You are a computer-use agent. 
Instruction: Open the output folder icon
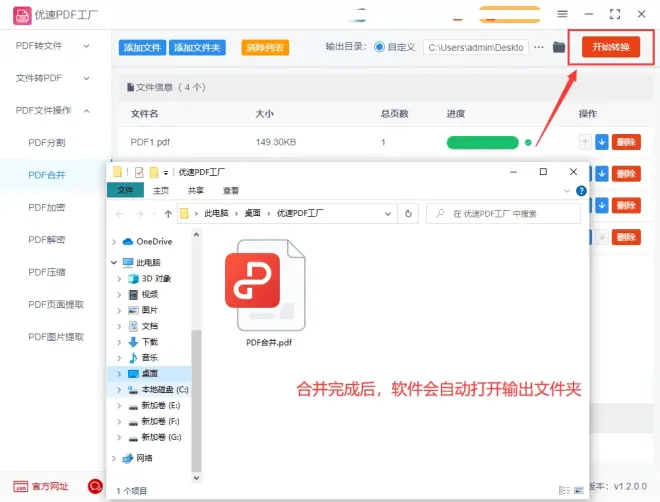point(559,47)
